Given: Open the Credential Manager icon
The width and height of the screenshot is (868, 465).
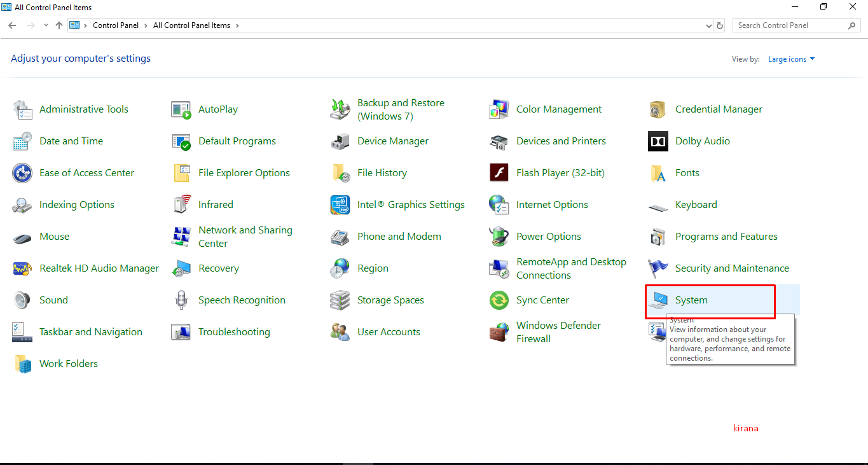Looking at the screenshot, I should (x=658, y=109).
